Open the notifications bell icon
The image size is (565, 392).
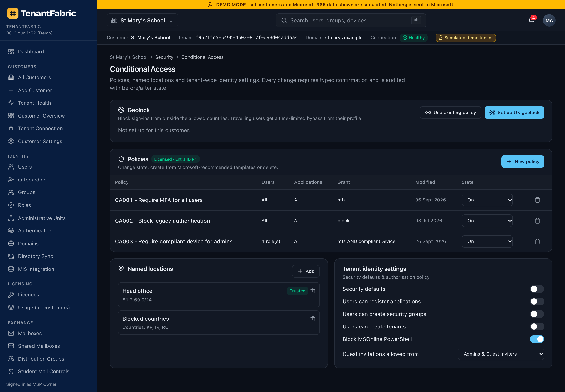coord(531,20)
